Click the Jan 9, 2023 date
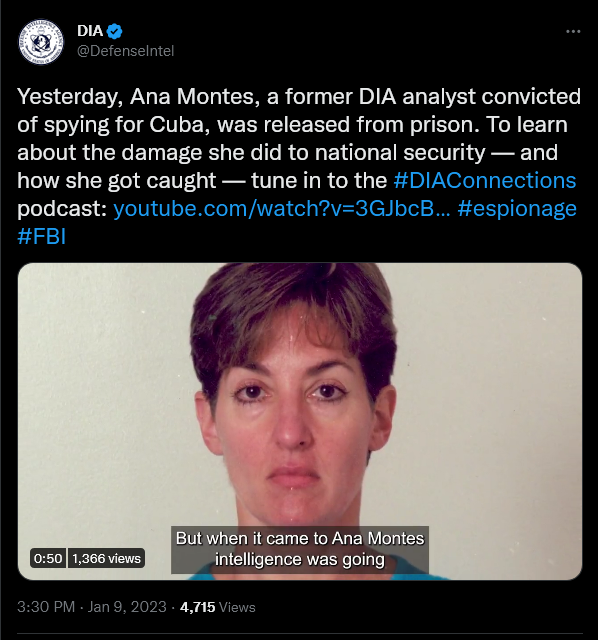The image size is (598, 640). [127, 607]
